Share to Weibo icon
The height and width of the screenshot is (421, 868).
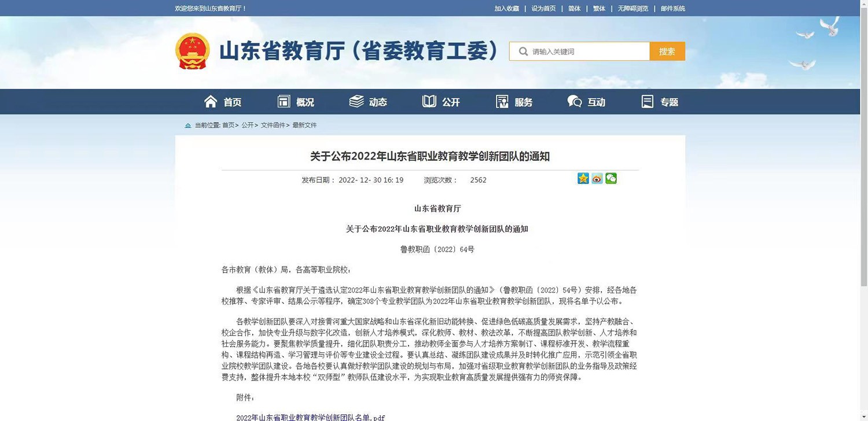tap(597, 179)
